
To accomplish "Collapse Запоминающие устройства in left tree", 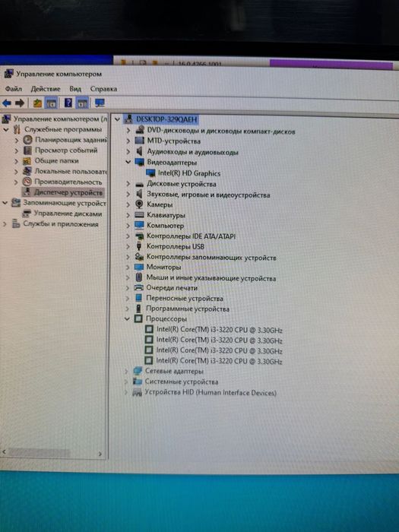I will 5,203.
